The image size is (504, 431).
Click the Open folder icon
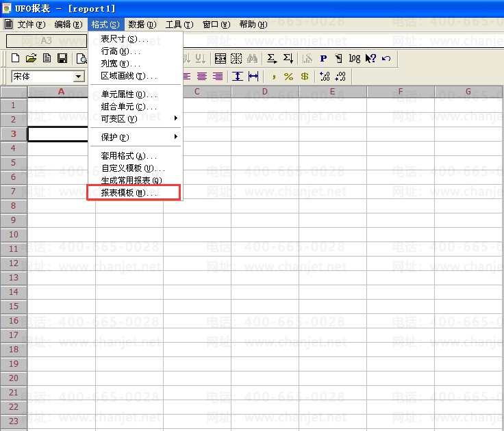tap(31, 58)
